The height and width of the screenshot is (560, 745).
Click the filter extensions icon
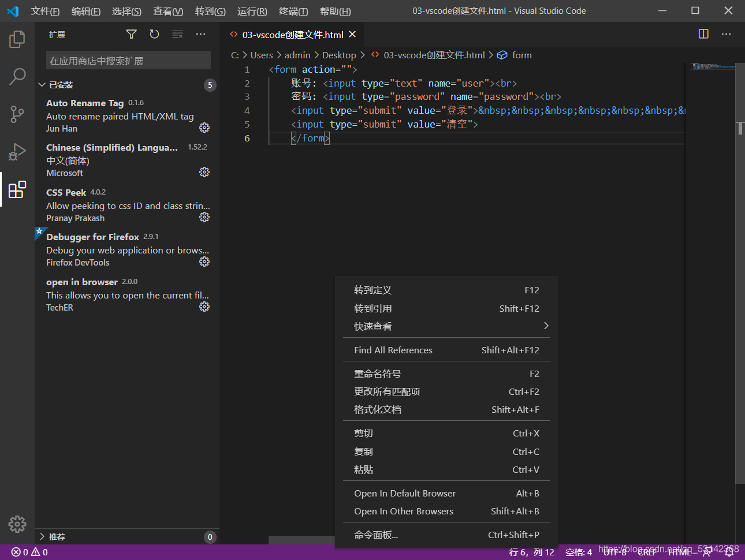(x=132, y=35)
